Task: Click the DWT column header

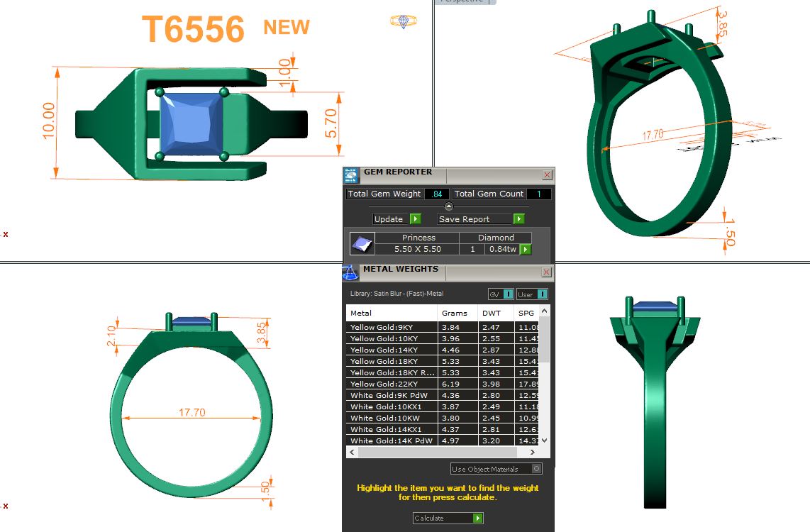Action: pyautogui.click(x=496, y=313)
